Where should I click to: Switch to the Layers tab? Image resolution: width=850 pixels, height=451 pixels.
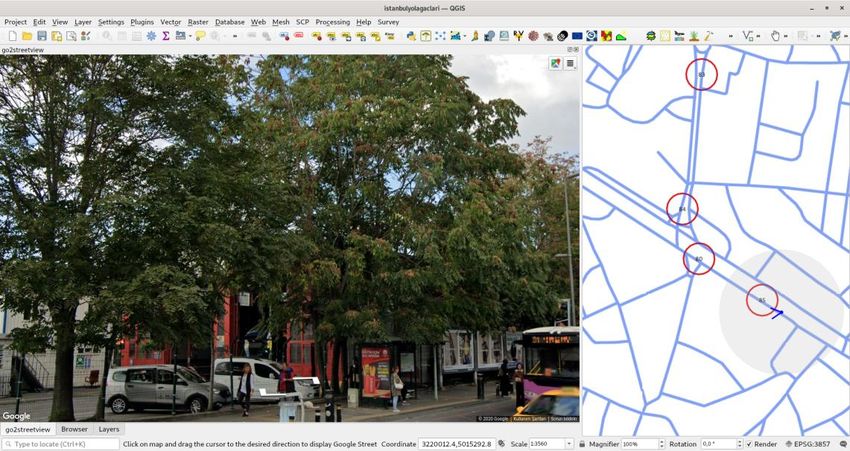(x=108, y=429)
